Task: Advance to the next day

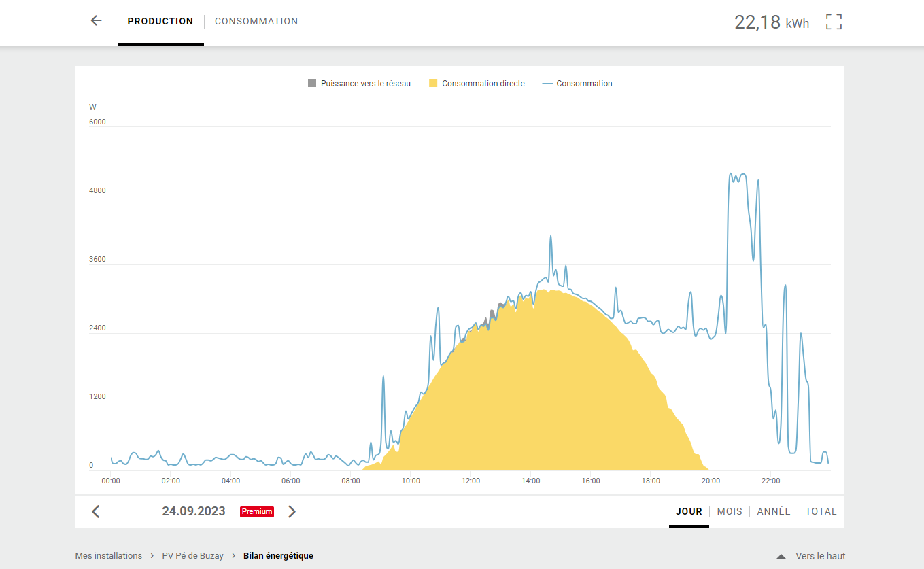Action: pyautogui.click(x=292, y=512)
